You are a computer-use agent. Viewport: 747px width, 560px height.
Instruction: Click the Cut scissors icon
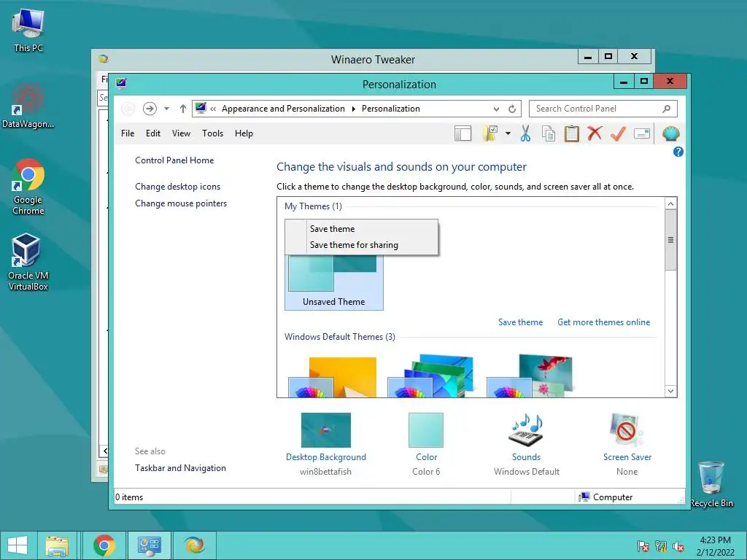pos(525,134)
